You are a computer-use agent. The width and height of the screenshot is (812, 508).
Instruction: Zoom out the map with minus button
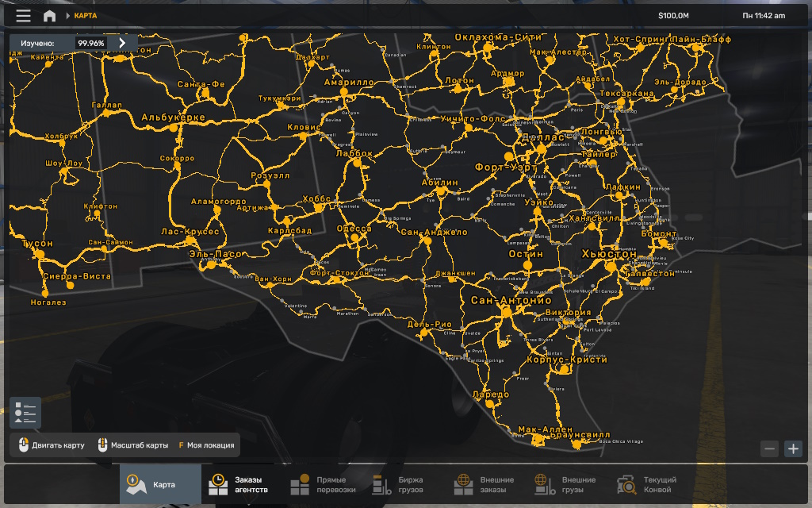(769, 448)
